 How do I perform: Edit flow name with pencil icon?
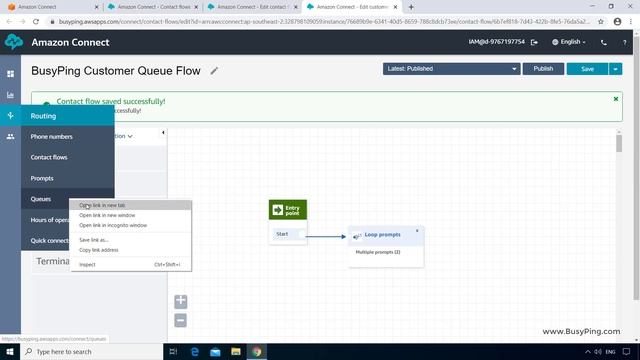tap(214, 71)
